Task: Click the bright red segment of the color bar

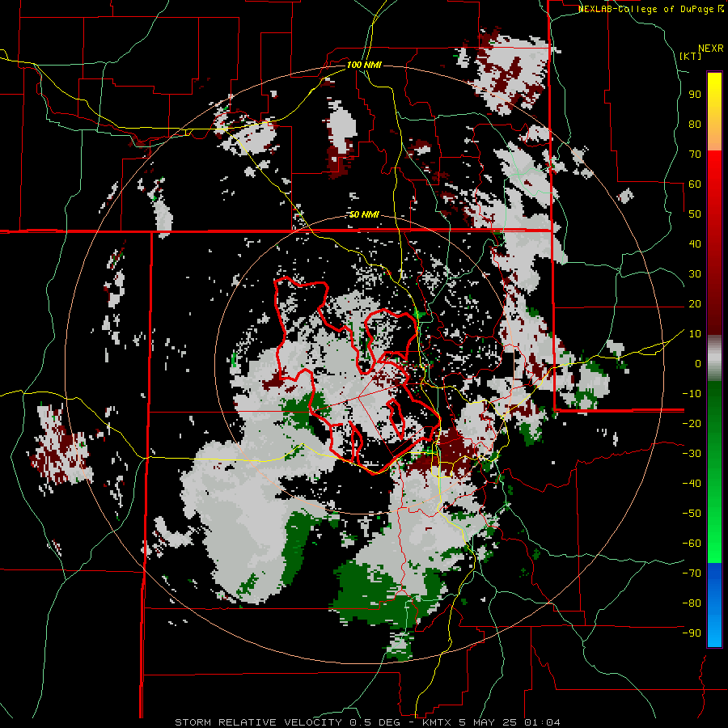Action: tap(714, 170)
